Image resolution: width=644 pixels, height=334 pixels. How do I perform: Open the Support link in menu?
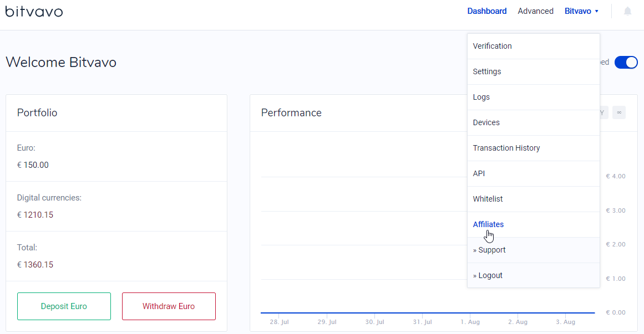tap(534, 250)
